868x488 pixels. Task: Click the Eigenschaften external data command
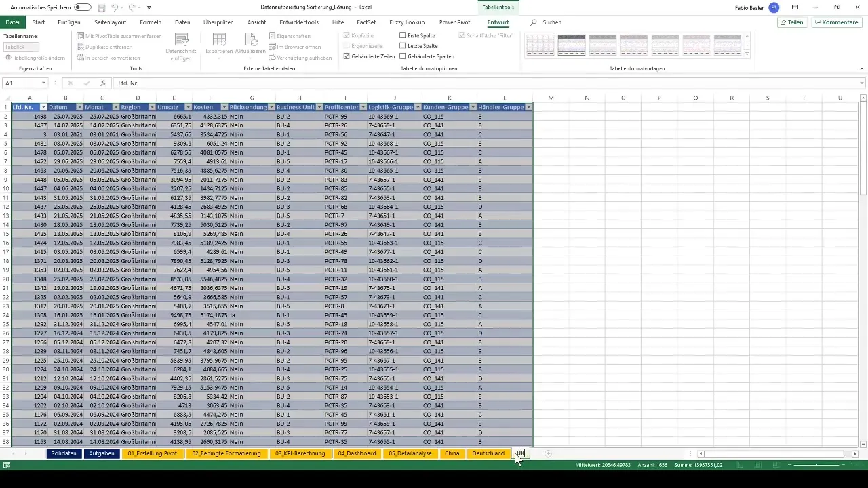pos(290,36)
